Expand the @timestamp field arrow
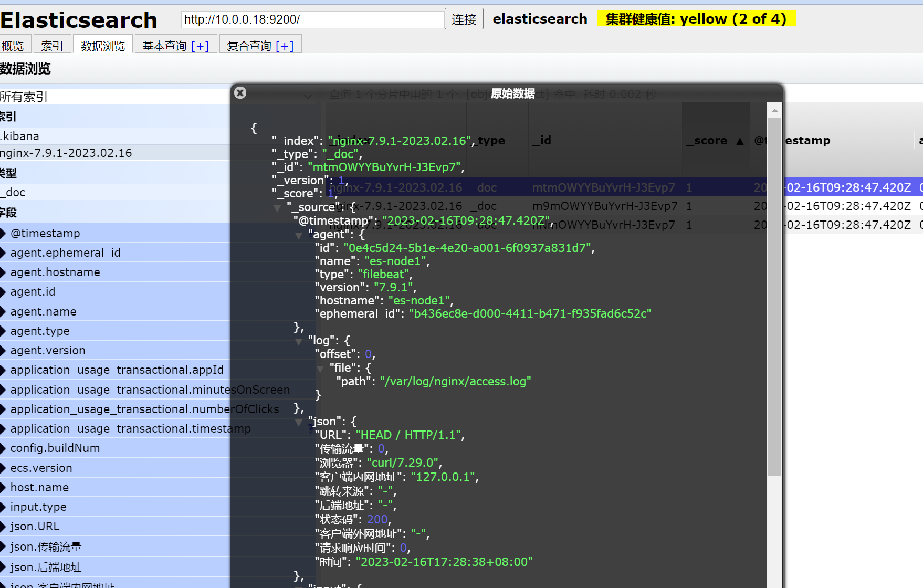This screenshot has height=588, width=923. click(3, 233)
